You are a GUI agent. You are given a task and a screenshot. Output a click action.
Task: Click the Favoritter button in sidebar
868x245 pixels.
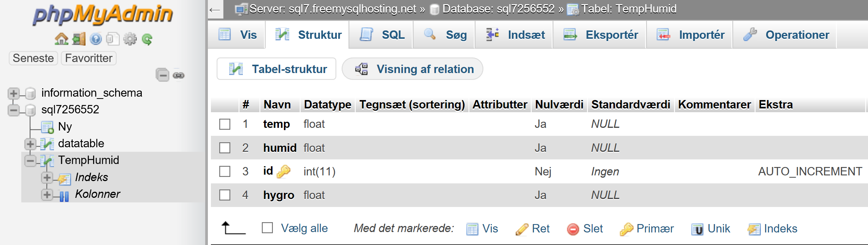coord(89,58)
